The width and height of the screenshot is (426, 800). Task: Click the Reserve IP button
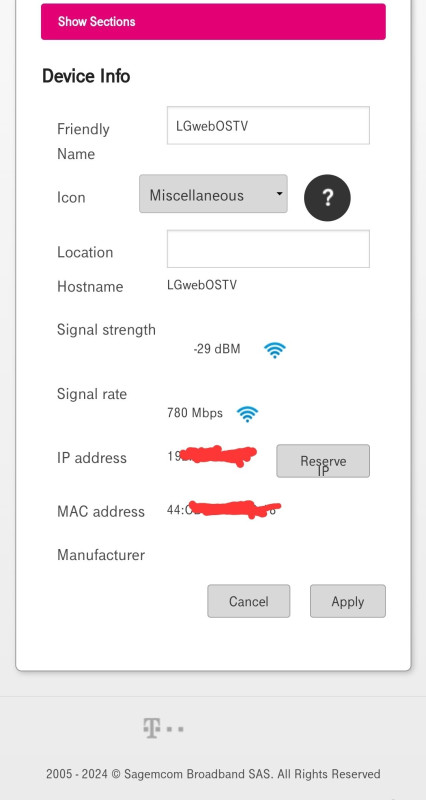pyautogui.click(x=323, y=461)
